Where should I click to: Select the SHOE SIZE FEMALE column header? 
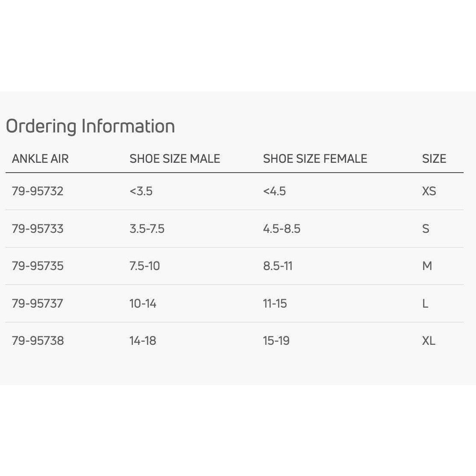(315, 159)
